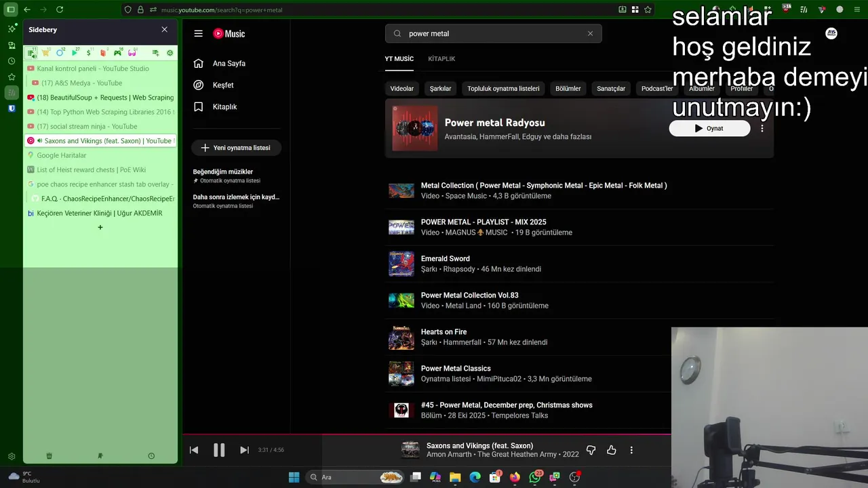Play the Power metal Radyosu with Oynat
The height and width of the screenshot is (488, 868).
[x=709, y=128]
